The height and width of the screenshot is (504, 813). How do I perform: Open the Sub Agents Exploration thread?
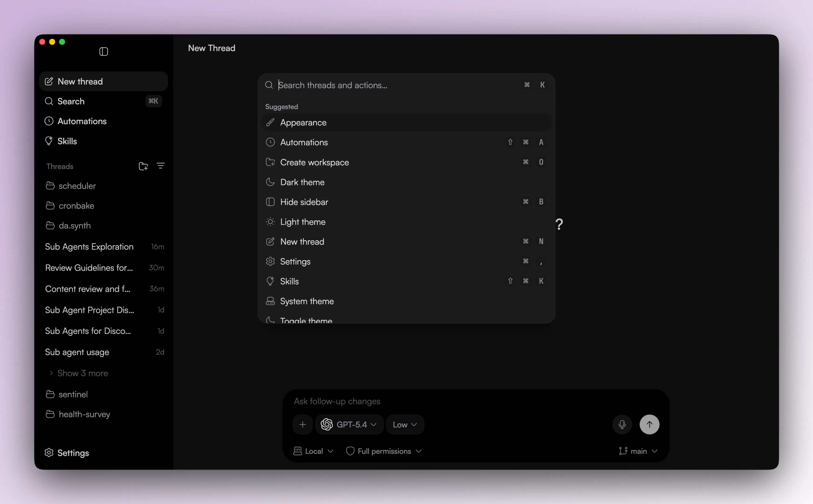click(89, 247)
